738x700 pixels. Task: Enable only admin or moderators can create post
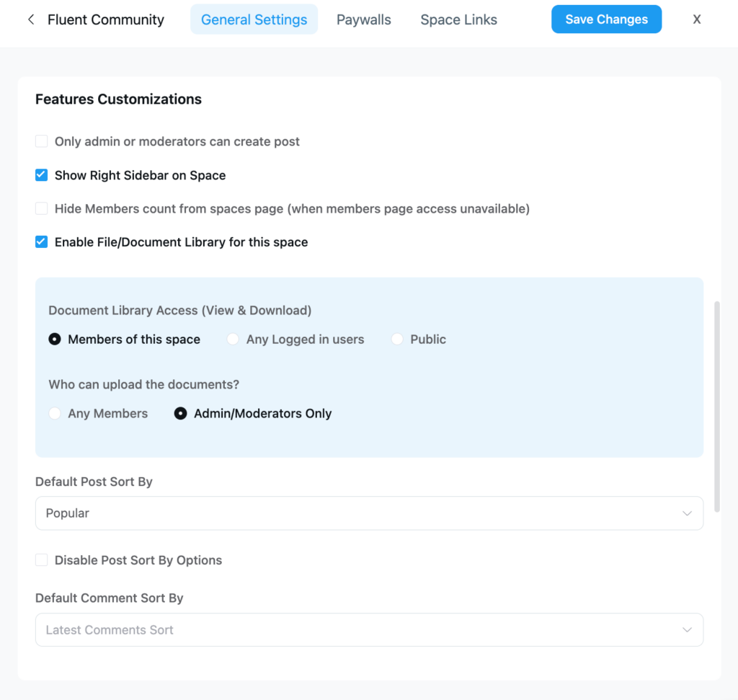click(x=42, y=141)
